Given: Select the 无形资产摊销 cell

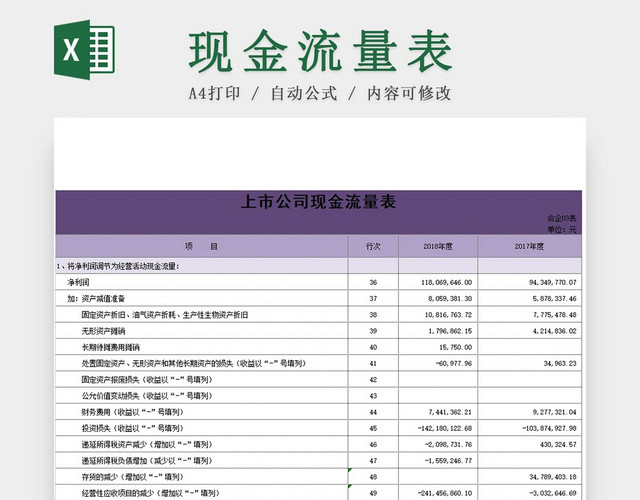Looking at the screenshot, I should pos(202,331).
